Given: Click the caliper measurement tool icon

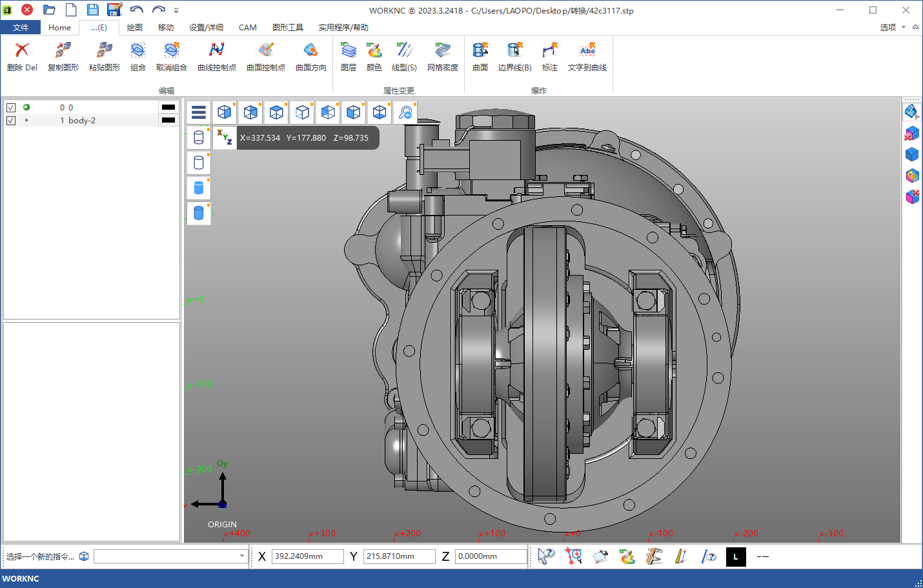Looking at the screenshot, I should click(x=654, y=556).
